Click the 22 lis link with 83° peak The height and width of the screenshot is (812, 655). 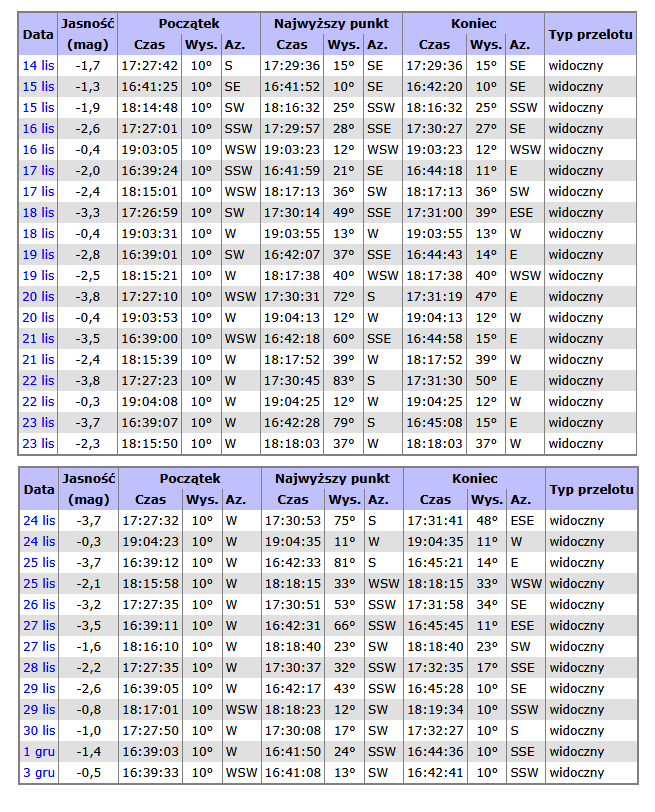click(38, 380)
